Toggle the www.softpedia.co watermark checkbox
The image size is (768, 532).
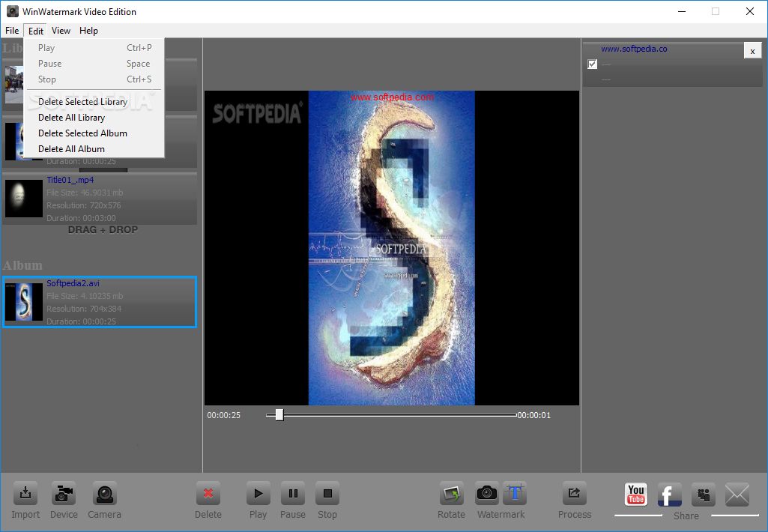[x=592, y=64]
